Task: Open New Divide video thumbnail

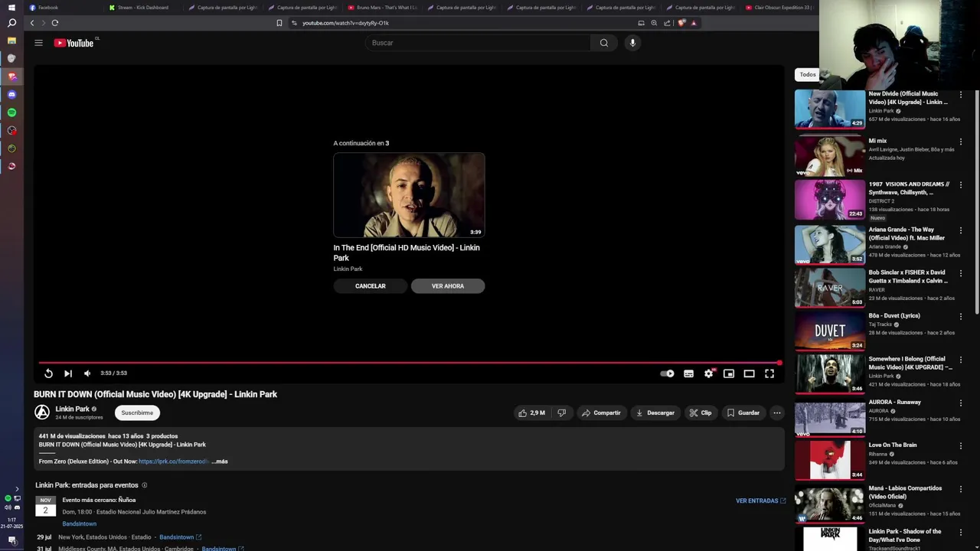Action: coord(830,109)
